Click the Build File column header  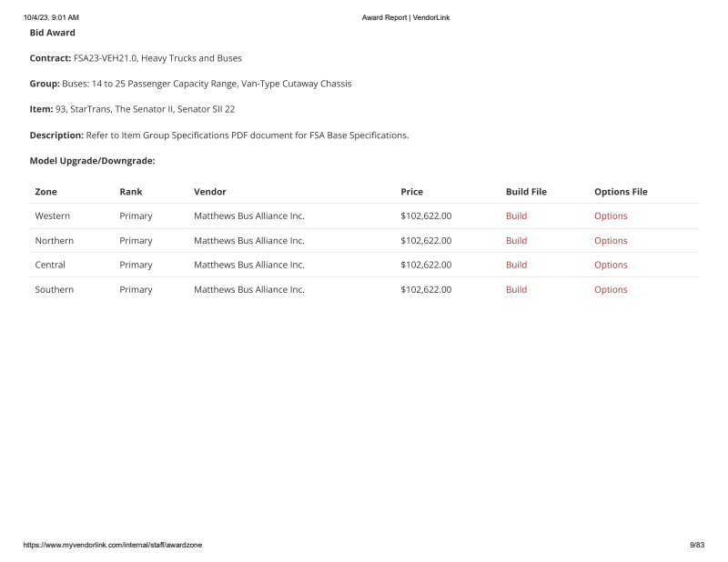coord(526,192)
